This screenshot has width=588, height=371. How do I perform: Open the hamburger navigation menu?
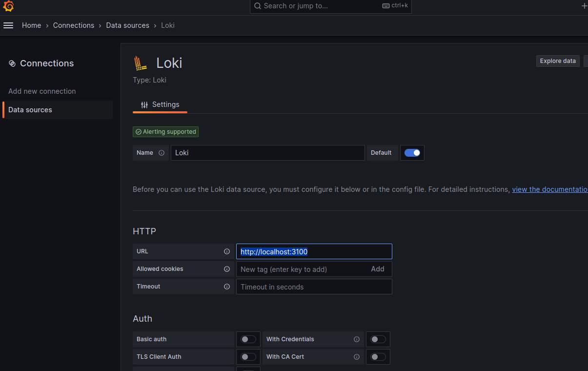tap(8, 25)
